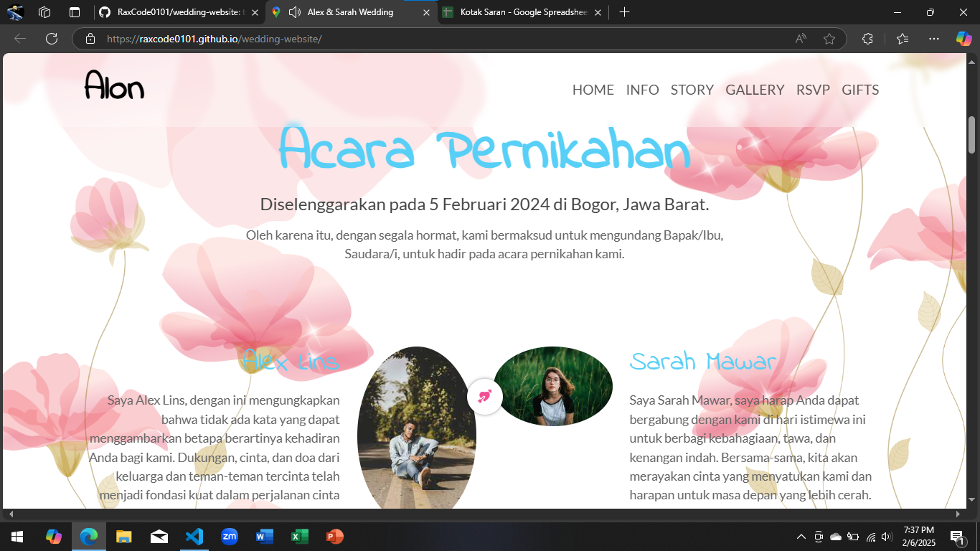
Task: Click horizontal scrollbar right arrow
Action: (x=958, y=514)
